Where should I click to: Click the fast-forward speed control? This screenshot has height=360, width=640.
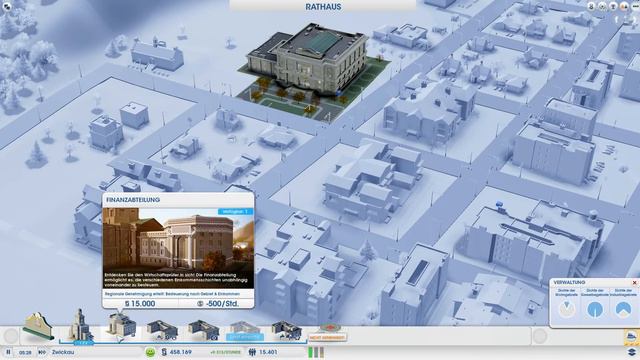[x=42, y=352]
